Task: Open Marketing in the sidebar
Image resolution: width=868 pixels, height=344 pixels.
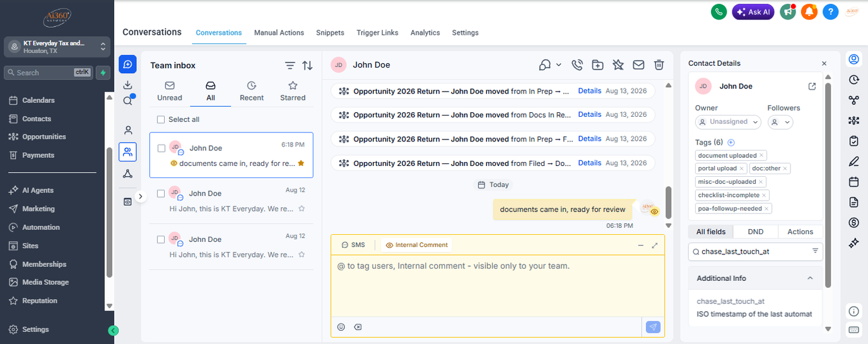Action: tap(38, 209)
